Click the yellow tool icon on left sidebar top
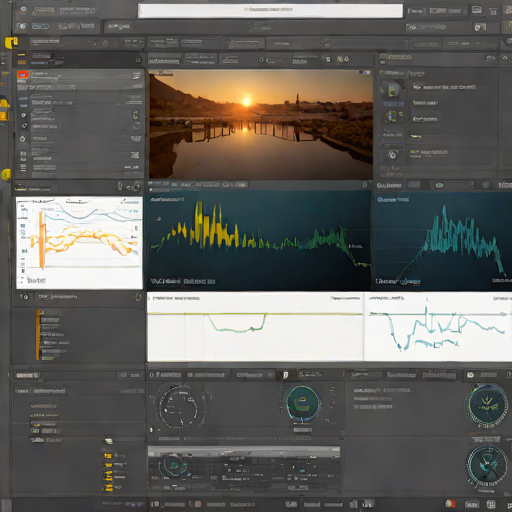512x512 pixels. (x=11, y=42)
